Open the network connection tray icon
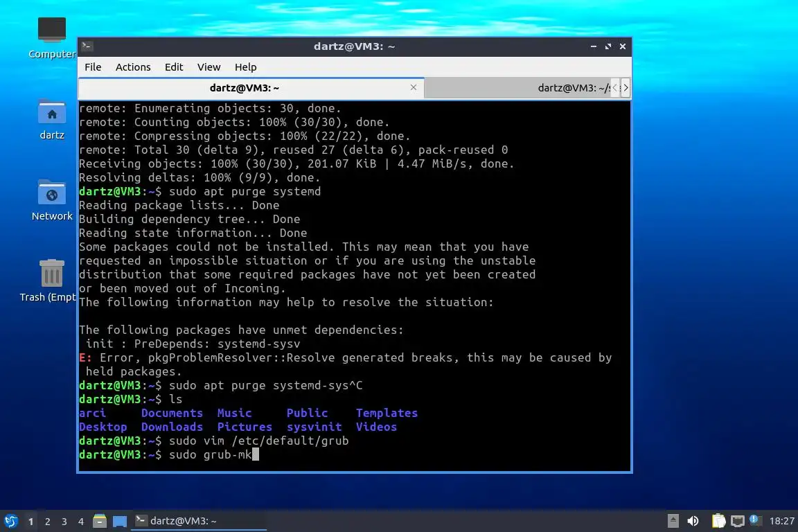This screenshot has width=798, height=532. [738, 521]
